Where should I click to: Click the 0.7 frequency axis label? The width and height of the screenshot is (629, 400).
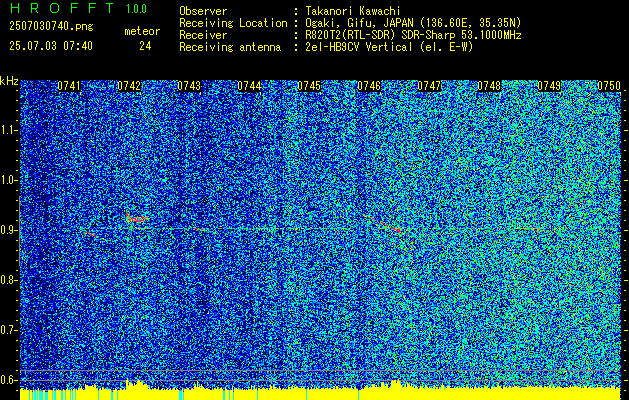[x=8, y=330]
